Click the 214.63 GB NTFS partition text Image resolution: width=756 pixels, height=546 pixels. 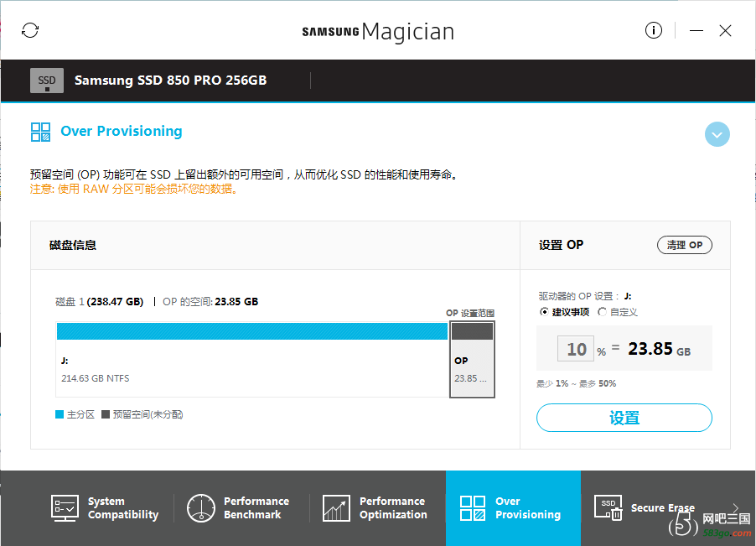[x=95, y=378]
